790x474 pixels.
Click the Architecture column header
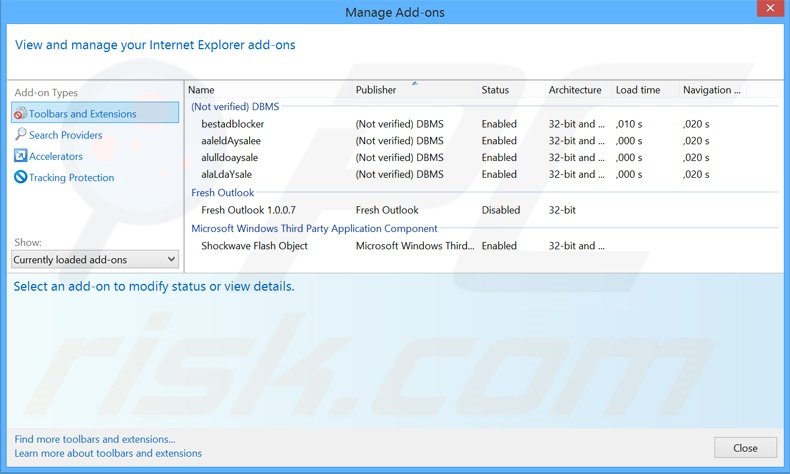[574, 90]
